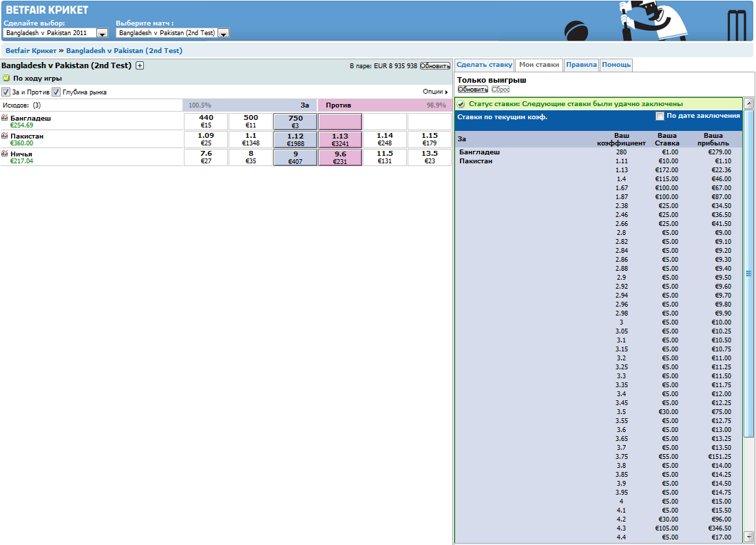Switch to Сделать ставку tab
756x545 pixels.
tap(484, 65)
